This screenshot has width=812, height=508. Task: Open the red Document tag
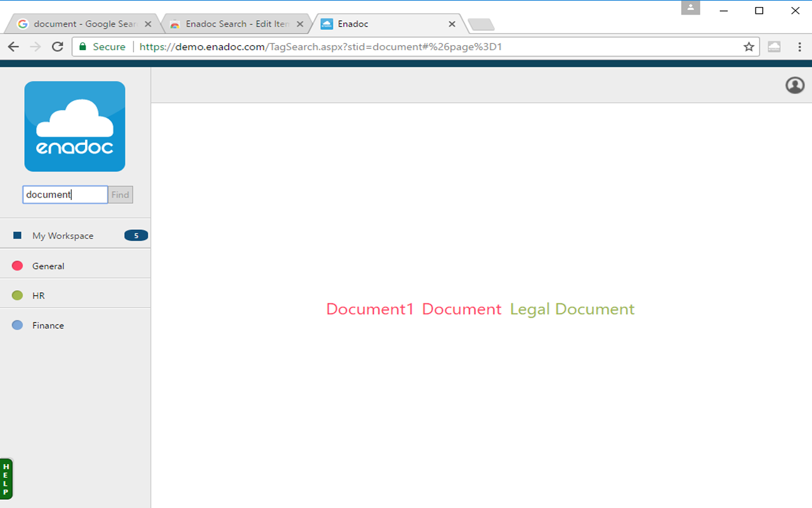tap(462, 309)
